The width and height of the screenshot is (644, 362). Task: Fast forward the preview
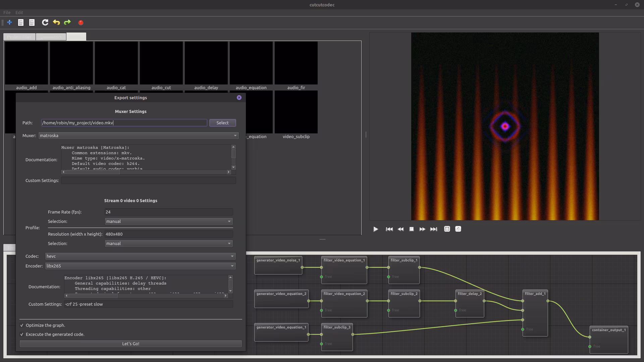(x=422, y=229)
